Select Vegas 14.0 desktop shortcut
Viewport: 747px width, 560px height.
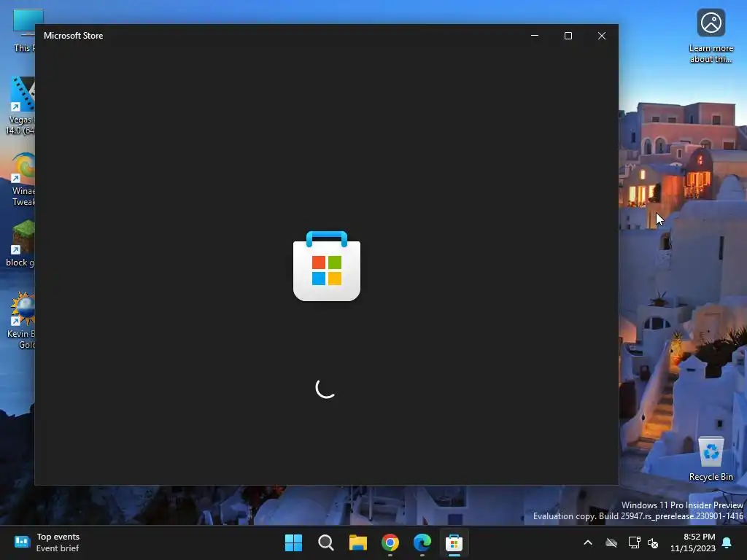pyautogui.click(x=20, y=106)
